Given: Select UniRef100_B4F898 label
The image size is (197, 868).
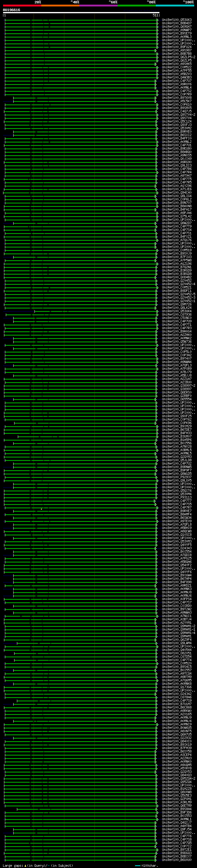Looking at the screenshot, I should [x=177, y=582].
